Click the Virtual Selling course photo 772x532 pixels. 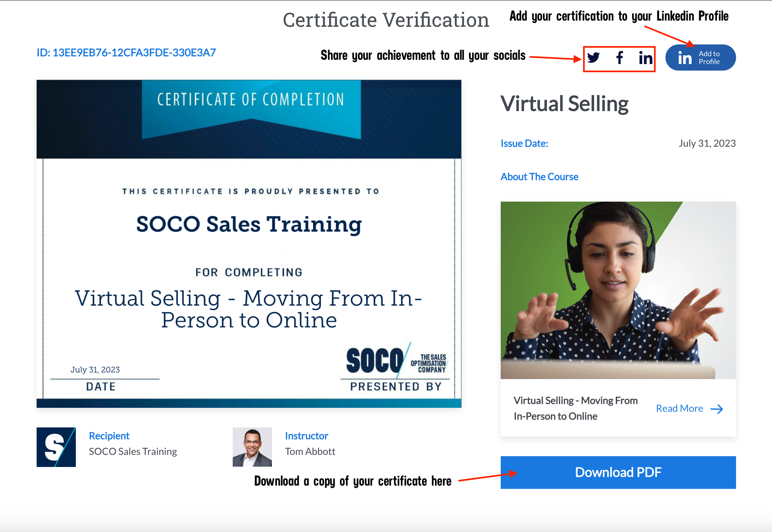coord(618,290)
